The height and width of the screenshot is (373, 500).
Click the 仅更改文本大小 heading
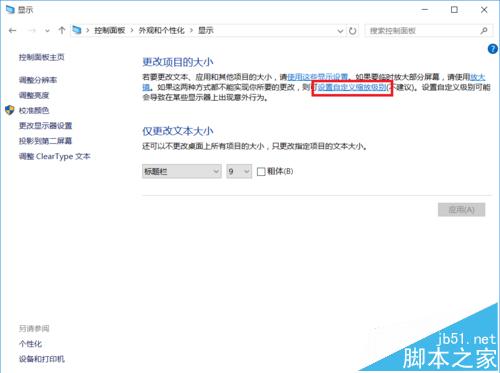[x=178, y=131]
